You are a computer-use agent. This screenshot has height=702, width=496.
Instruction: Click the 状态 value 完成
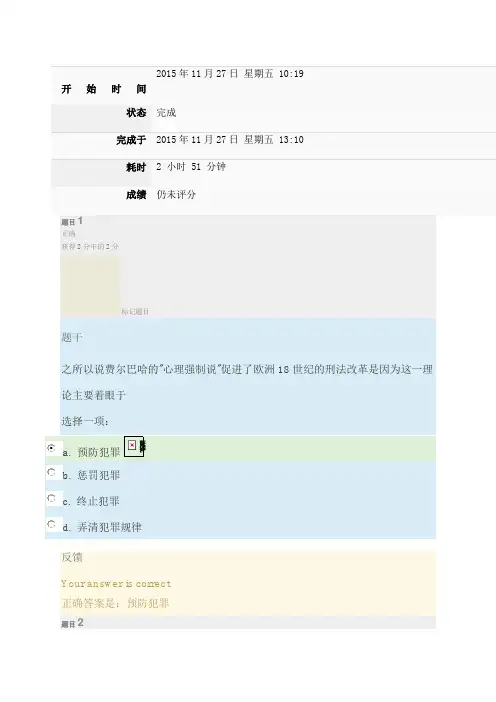click(166, 112)
